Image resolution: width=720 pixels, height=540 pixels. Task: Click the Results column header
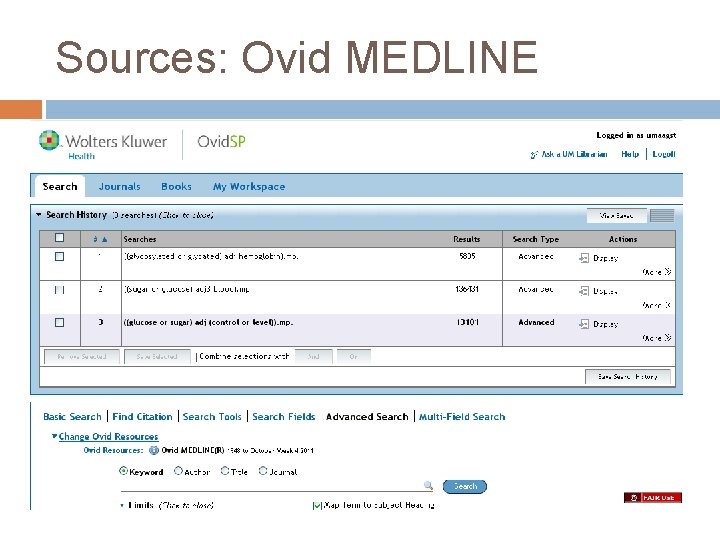click(x=467, y=239)
